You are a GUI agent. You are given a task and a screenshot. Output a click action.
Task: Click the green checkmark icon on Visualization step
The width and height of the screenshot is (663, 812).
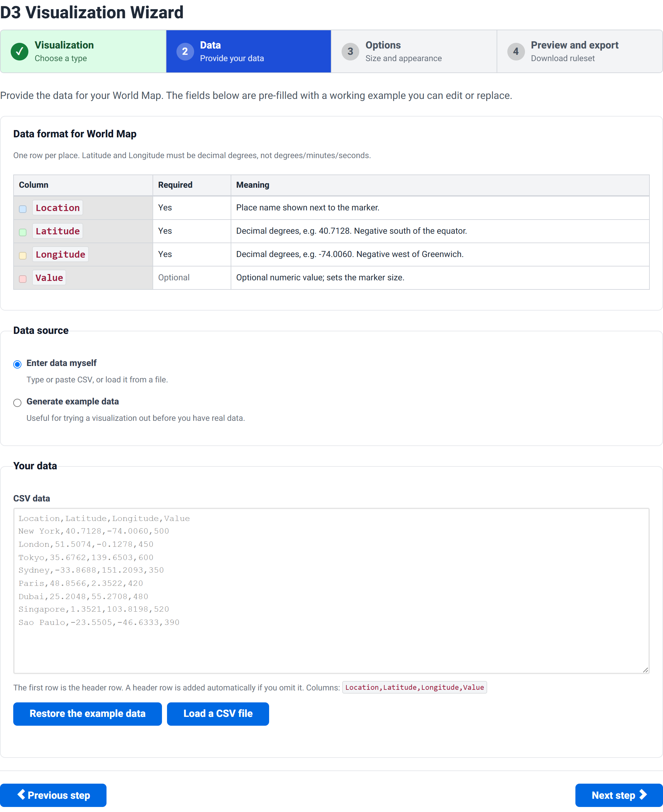20,52
